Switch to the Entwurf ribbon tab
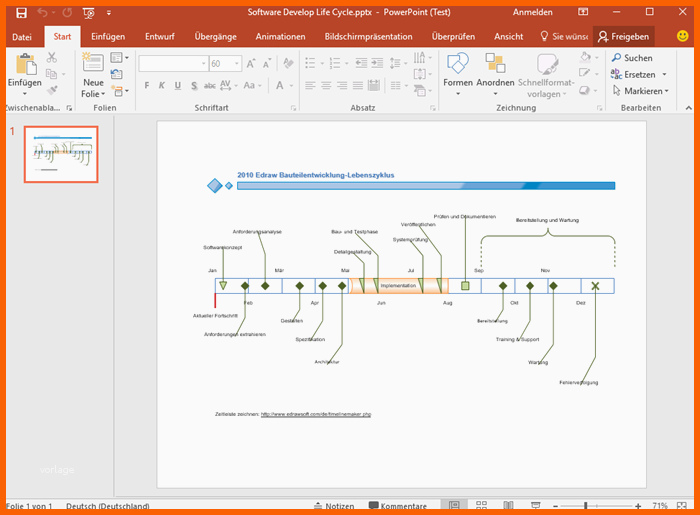This screenshot has width=700, height=515. [160, 37]
